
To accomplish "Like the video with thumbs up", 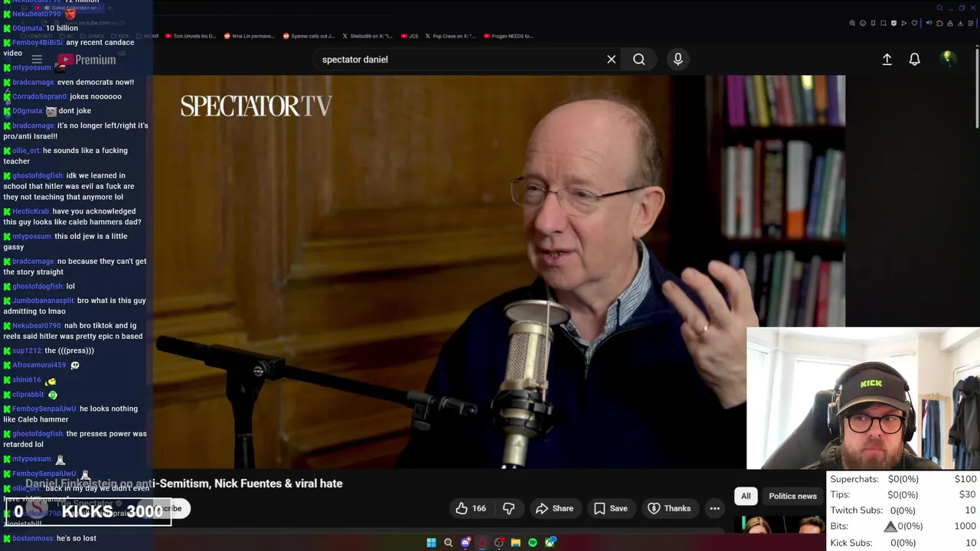I will pyautogui.click(x=471, y=508).
